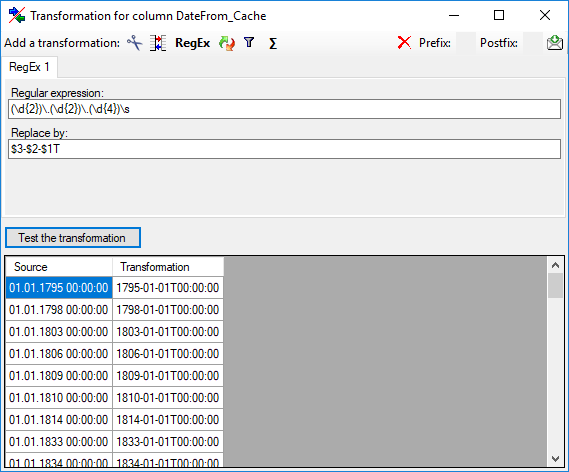Click the Replace by input field

[x=284, y=149]
